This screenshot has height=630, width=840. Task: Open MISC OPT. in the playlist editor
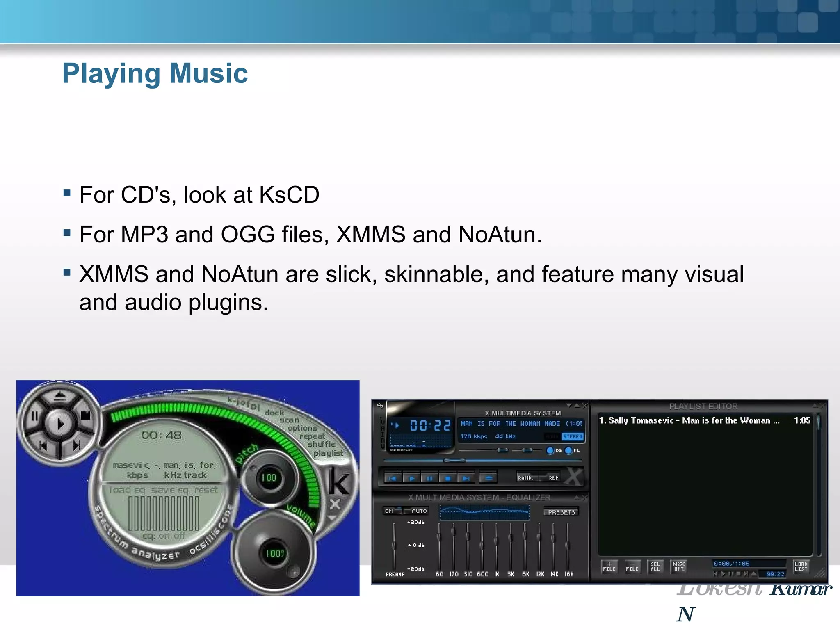[679, 566]
